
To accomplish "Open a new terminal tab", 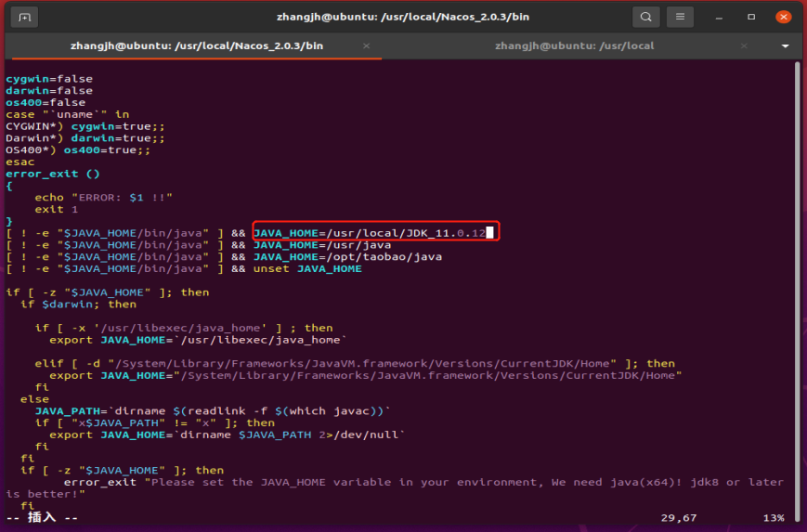I will click(24, 18).
